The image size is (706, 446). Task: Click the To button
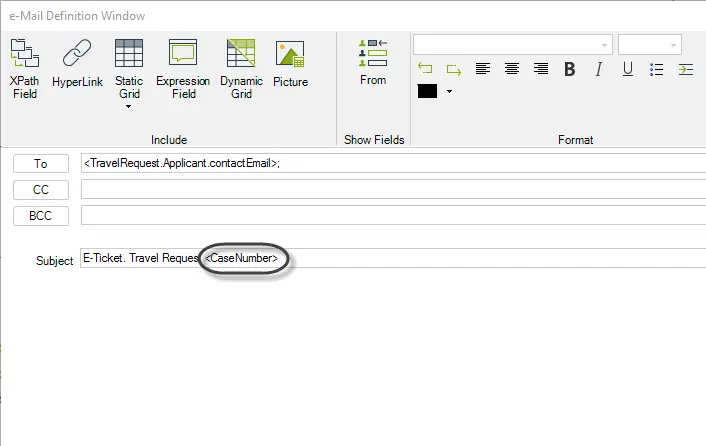[x=41, y=163]
